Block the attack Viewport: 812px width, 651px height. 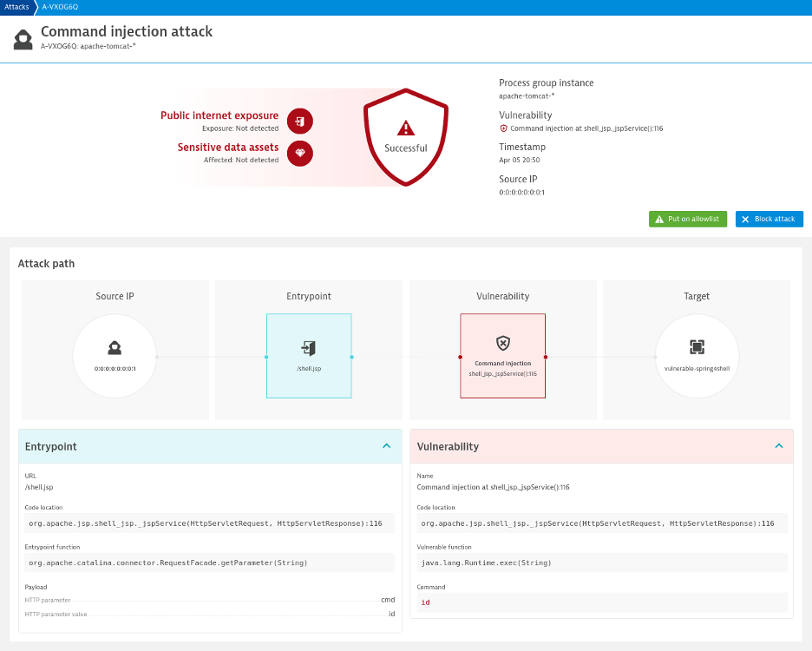(769, 219)
